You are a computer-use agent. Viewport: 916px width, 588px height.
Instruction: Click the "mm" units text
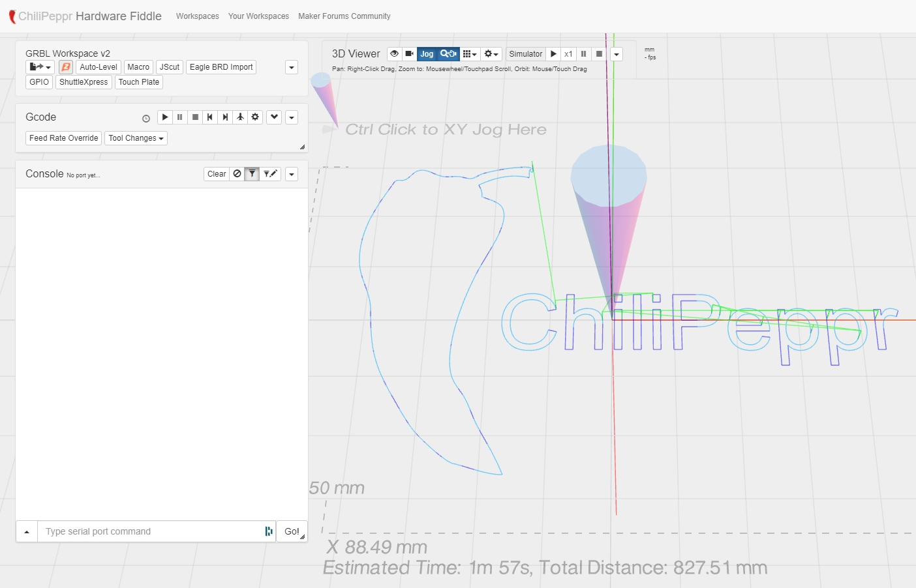[x=649, y=50]
